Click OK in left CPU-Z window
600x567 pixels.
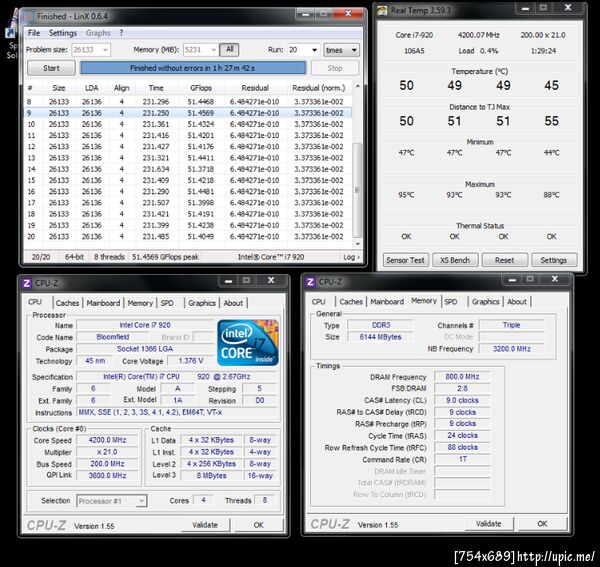pos(259,525)
